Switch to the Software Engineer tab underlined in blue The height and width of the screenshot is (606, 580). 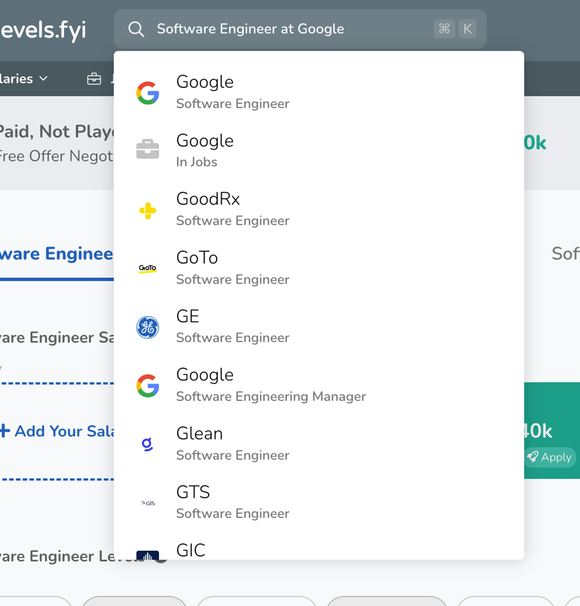pyautogui.click(x=56, y=254)
